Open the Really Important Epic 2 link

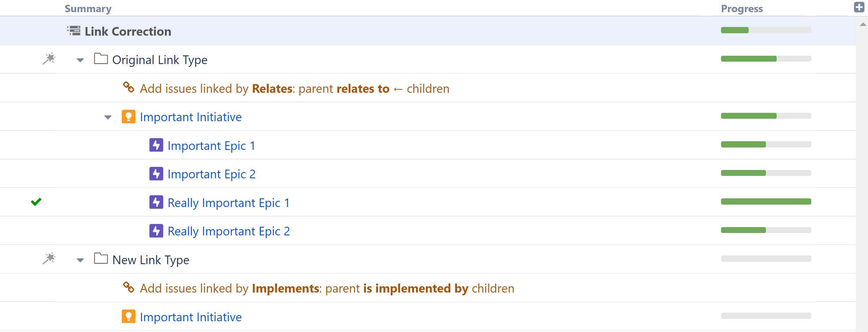229,231
